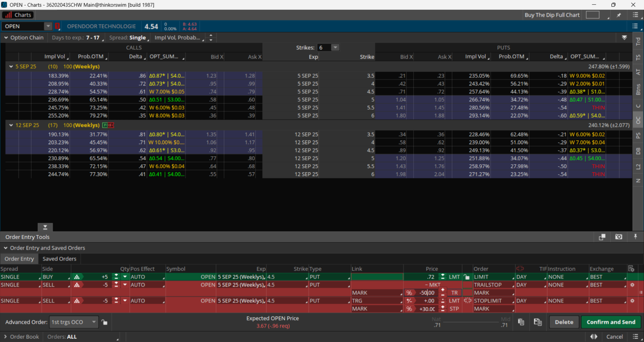Cancel the order entry
This screenshot has width=644, height=342.
(615, 337)
